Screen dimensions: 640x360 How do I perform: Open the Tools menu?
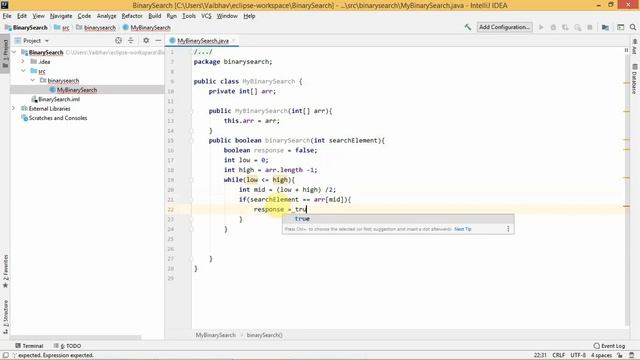pos(189,16)
